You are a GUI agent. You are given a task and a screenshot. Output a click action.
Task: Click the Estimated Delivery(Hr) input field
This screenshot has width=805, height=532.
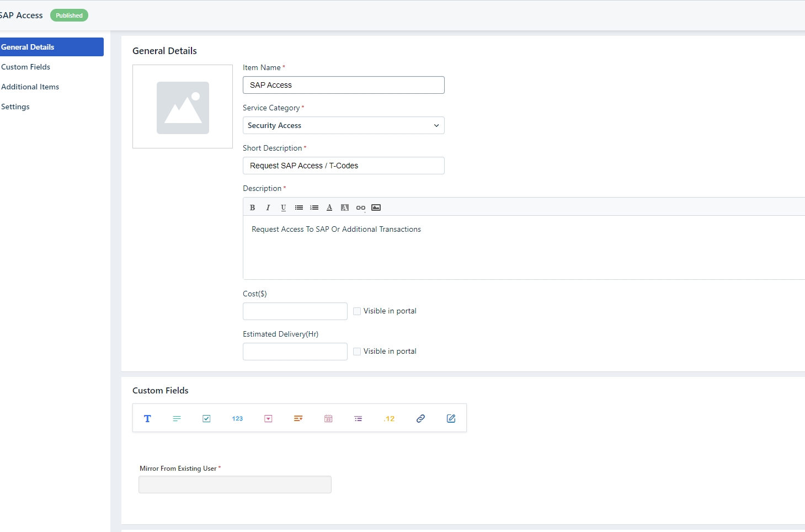[295, 352]
